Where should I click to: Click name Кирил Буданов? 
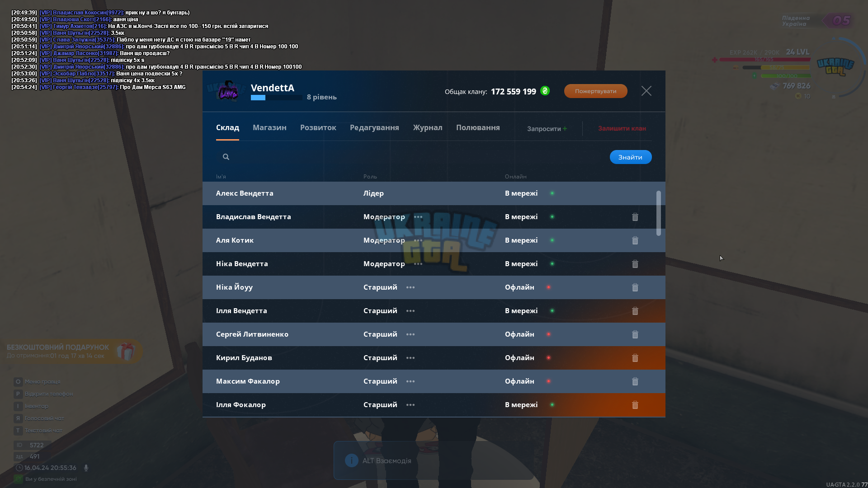244,358
